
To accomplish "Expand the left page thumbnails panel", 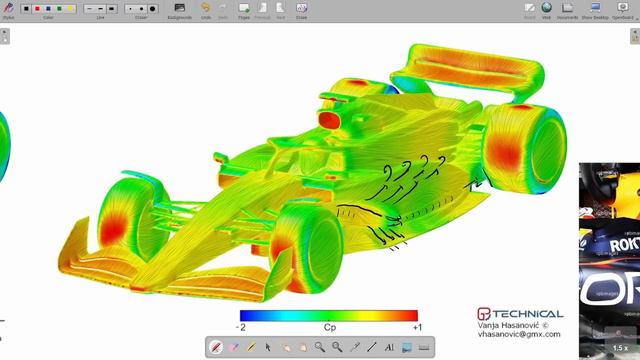I will coord(4,36).
